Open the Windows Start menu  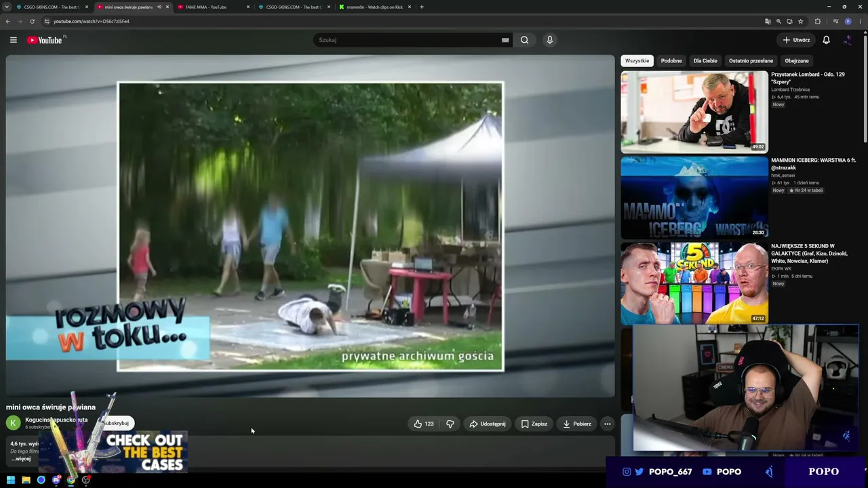tap(11, 480)
